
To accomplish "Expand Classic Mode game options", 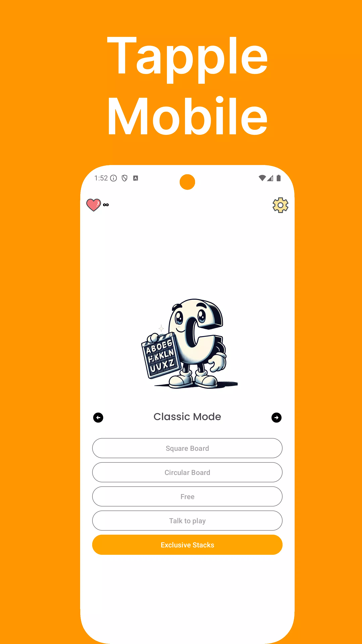I will pyautogui.click(x=276, y=417).
